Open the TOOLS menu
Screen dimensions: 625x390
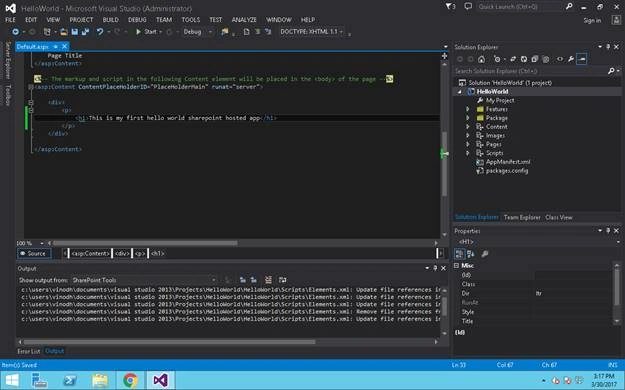click(x=191, y=20)
